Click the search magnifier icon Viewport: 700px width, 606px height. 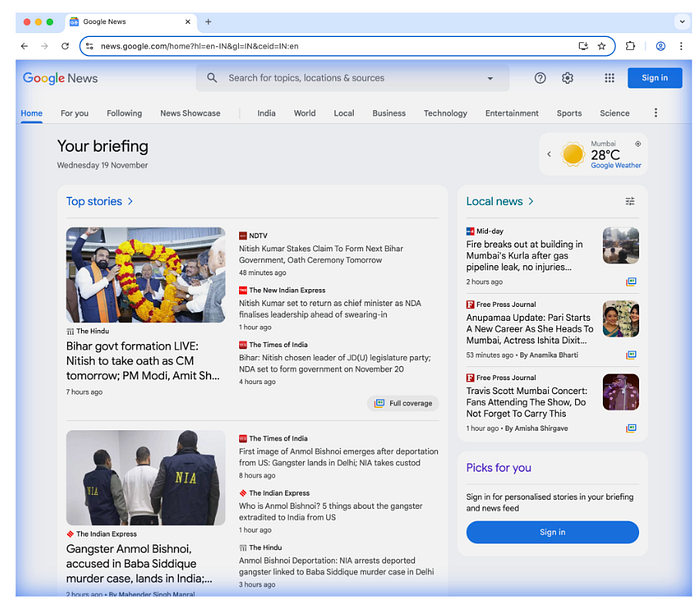(x=212, y=78)
